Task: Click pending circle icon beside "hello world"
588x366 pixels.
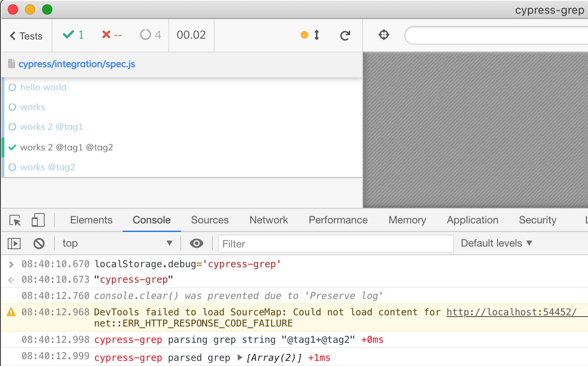Action: coord(12,87)
